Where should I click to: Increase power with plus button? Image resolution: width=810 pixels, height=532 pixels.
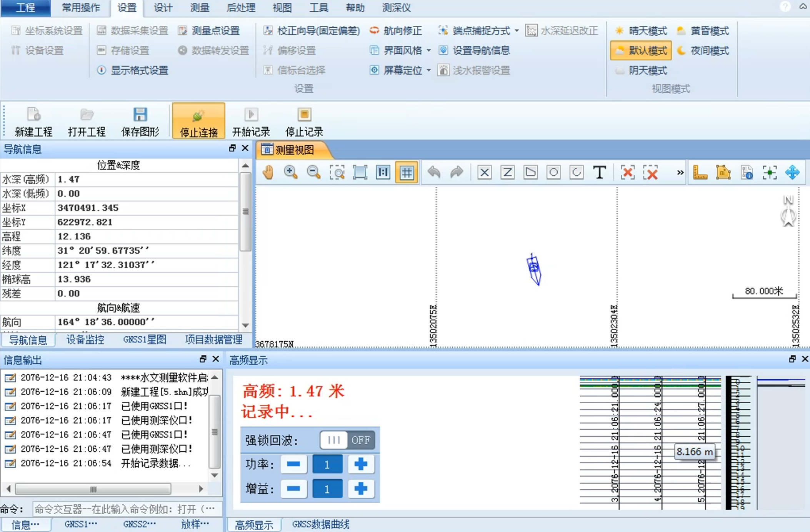click(x=360, y=464)
